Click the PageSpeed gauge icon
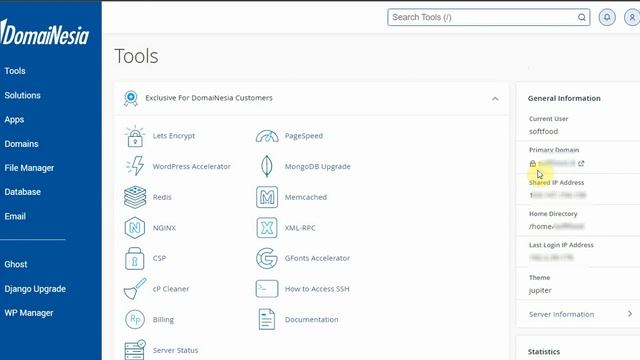The height and width of the screenshot is (360, 640). pos(267,136)
